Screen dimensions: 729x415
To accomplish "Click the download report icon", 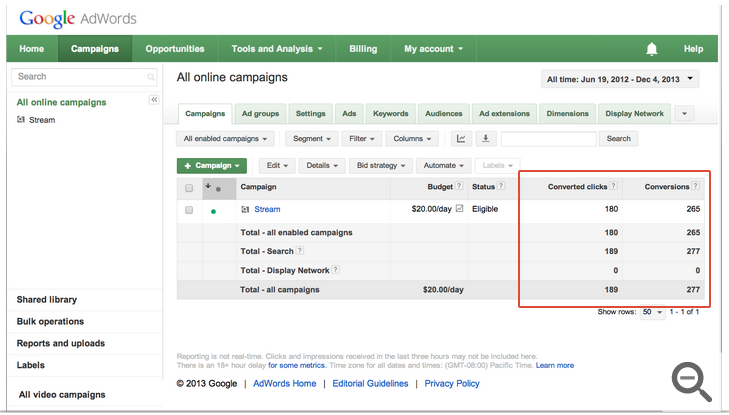I will (485, 138).
